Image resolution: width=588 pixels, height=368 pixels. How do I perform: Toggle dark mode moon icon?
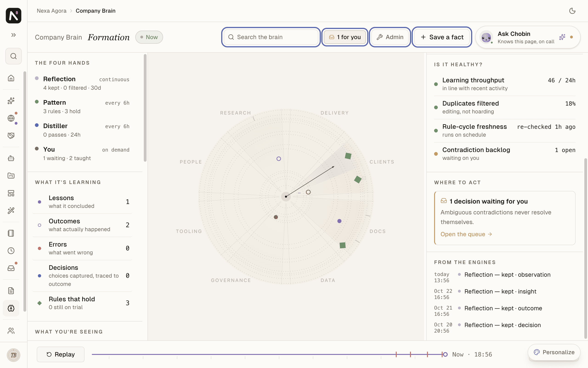pyautogui.click(x=572, y=11)
